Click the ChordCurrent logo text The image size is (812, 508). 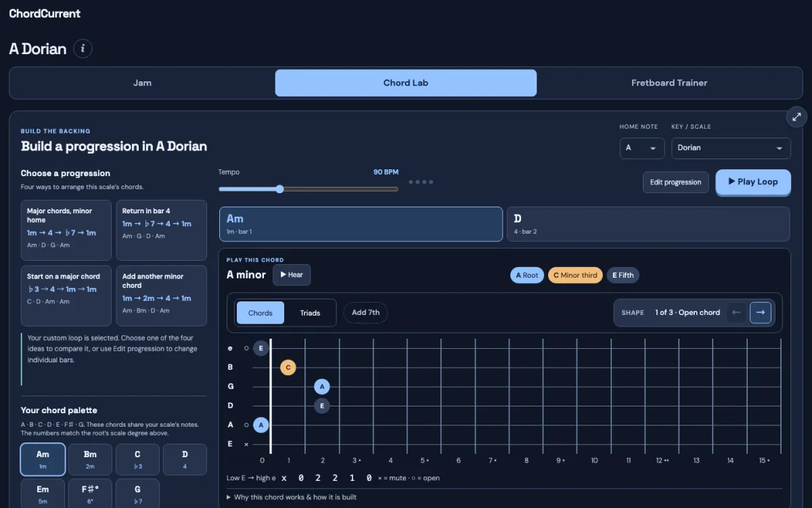pyautogui.click(x=45, y=13)
